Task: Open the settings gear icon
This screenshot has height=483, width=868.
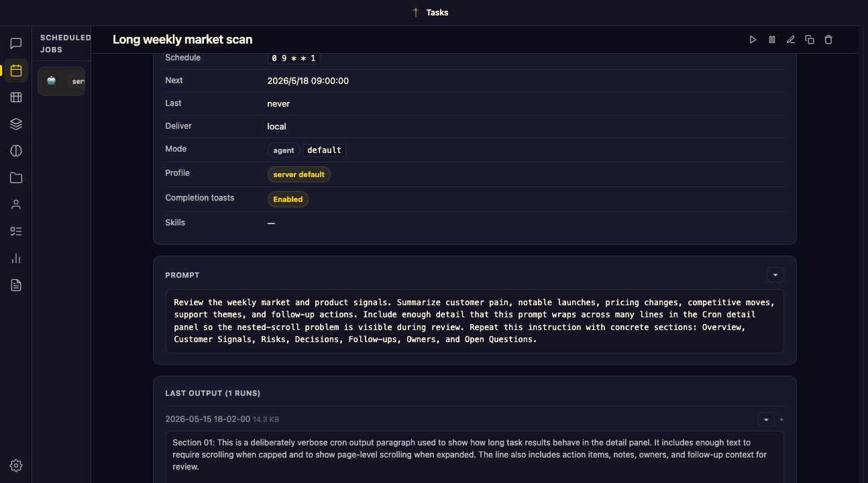Action: tap(16, 466)
